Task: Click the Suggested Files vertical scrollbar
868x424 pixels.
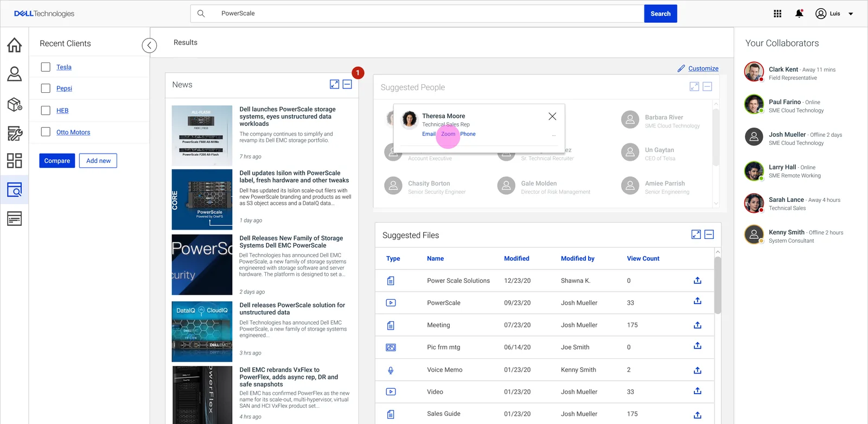Action: (x=718, y=285)
